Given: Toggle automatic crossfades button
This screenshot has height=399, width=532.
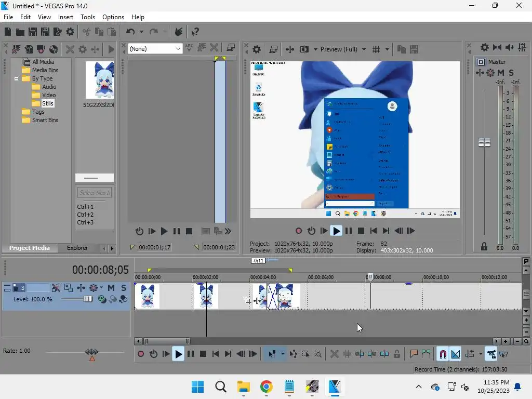Looking at the screenshot, I should click(455, 354).
